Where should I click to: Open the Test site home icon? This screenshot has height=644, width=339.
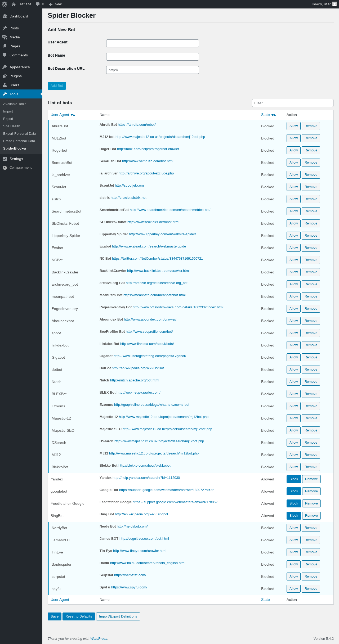coord(14,4)
